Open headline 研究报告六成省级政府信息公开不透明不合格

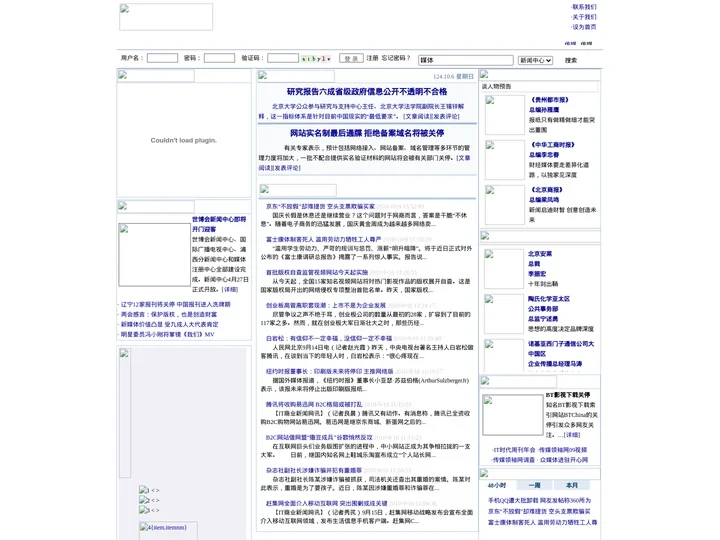[x=367, y=92]
